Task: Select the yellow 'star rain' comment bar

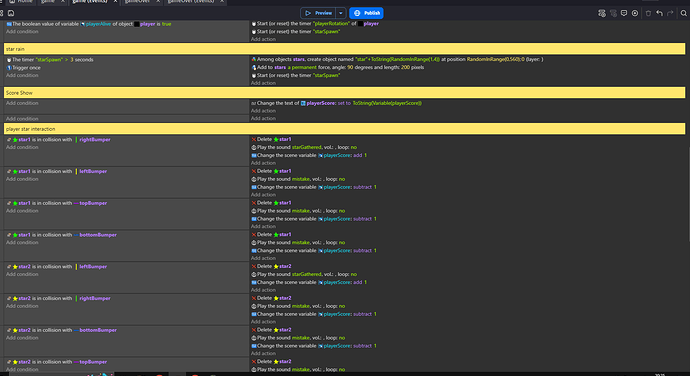Action: click(345, 49)
